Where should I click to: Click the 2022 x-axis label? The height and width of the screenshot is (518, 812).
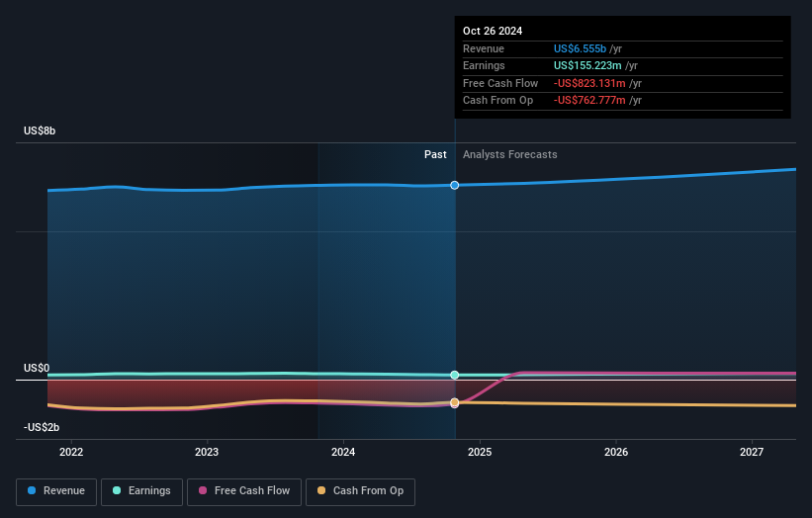(71, 452)
